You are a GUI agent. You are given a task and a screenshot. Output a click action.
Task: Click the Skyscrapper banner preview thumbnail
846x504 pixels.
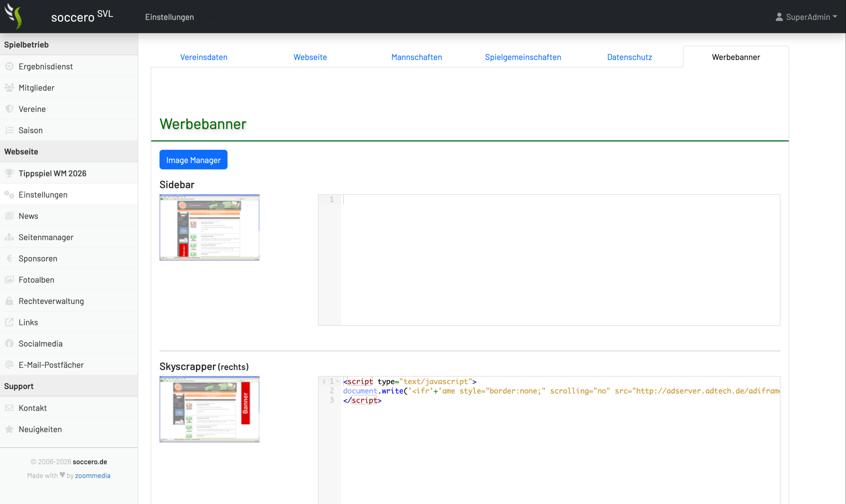[x=209, y=409]
